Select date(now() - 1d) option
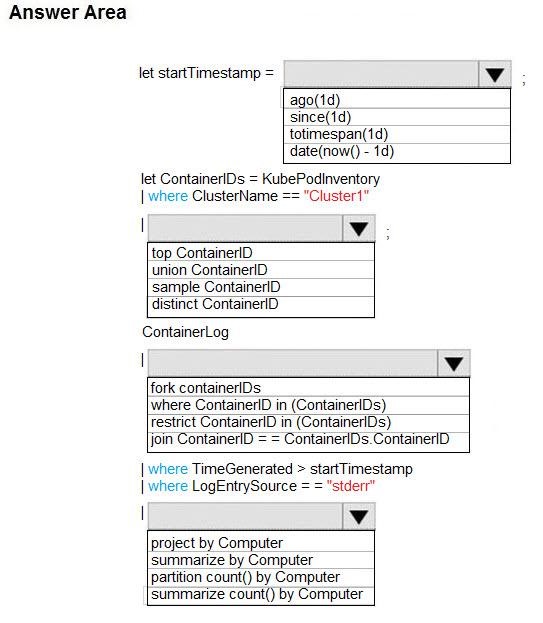Screen dimensions: 543x623 pos(396,152)
